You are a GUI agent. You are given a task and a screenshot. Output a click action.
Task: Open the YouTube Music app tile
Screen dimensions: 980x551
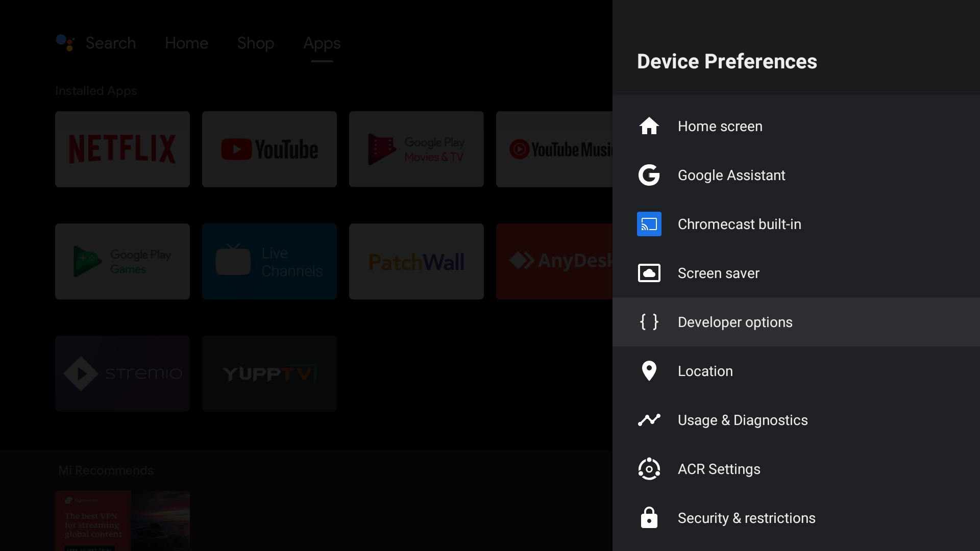click(554, 149)
